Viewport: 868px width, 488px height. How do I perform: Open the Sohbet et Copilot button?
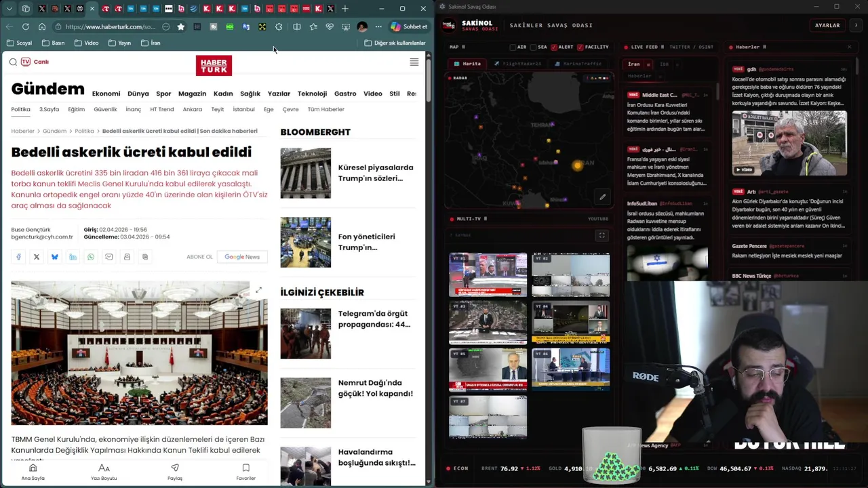[409, 26]
